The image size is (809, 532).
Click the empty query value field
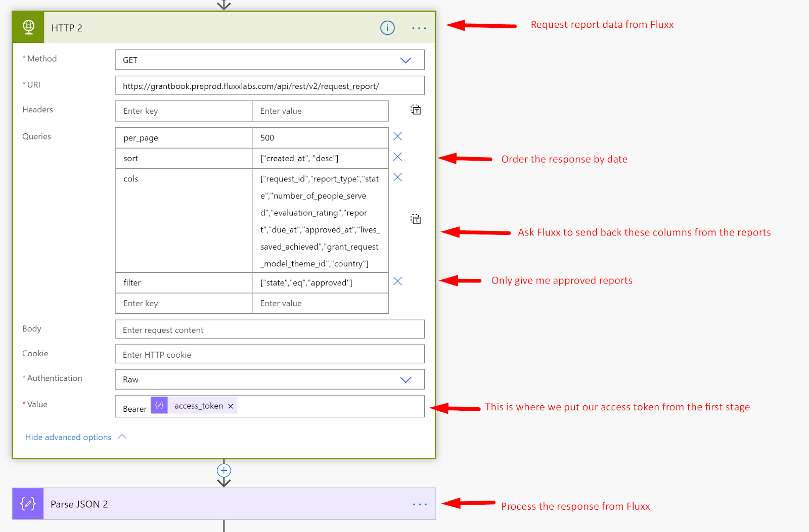click(x=320, y=304)
